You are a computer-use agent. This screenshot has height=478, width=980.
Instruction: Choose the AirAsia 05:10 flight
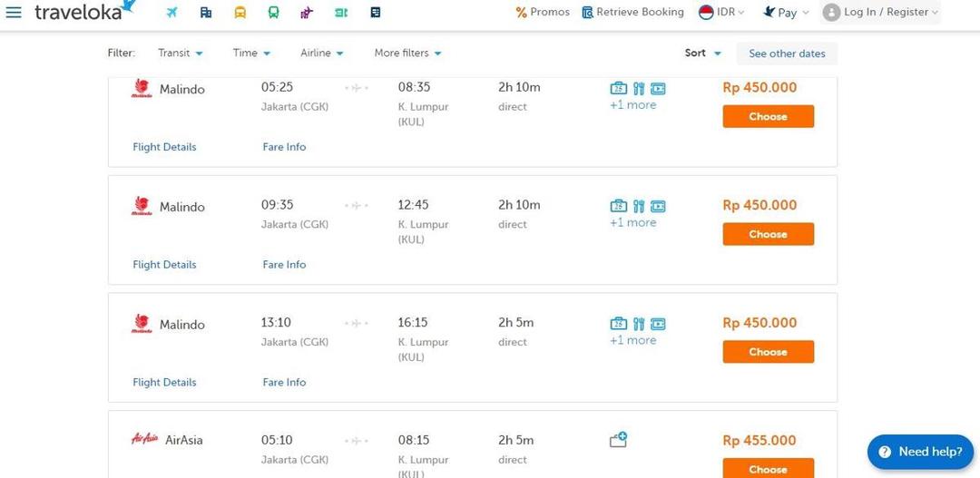[769, 468]
